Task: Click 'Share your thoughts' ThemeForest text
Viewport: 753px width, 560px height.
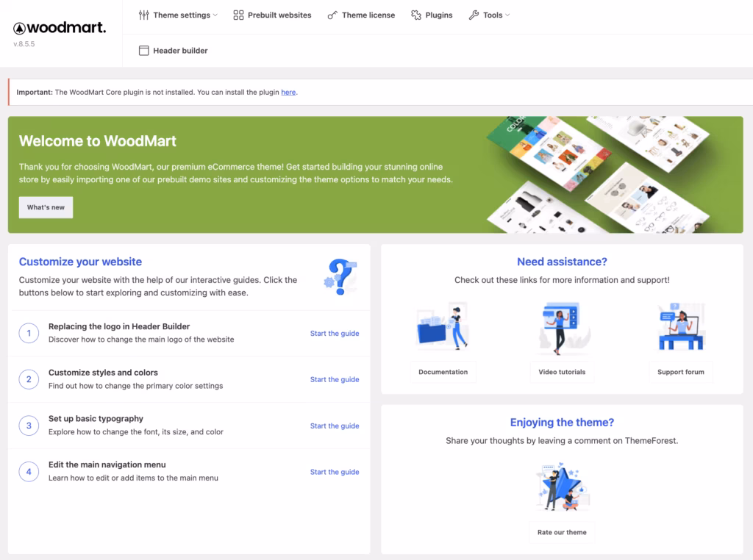Action: click(x=562, y=440)
